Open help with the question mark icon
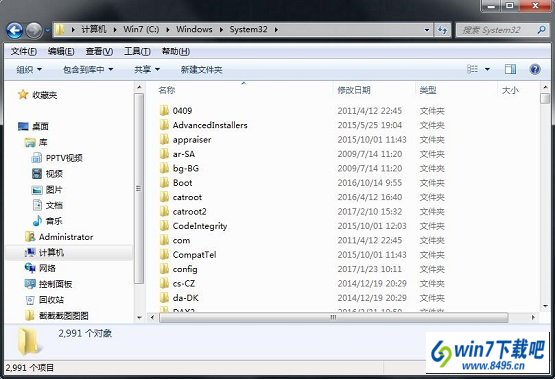This screenshot has width=555, height=379. click(535, 69)
